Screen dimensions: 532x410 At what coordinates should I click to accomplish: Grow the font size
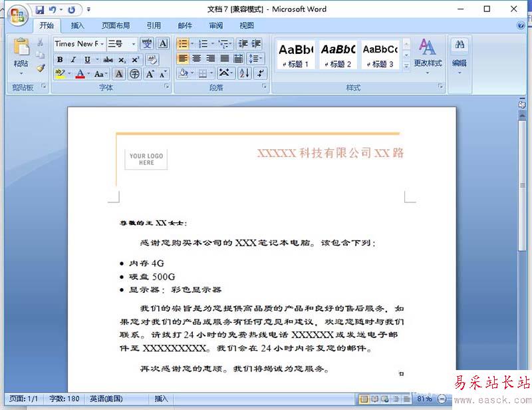(150, 74)
